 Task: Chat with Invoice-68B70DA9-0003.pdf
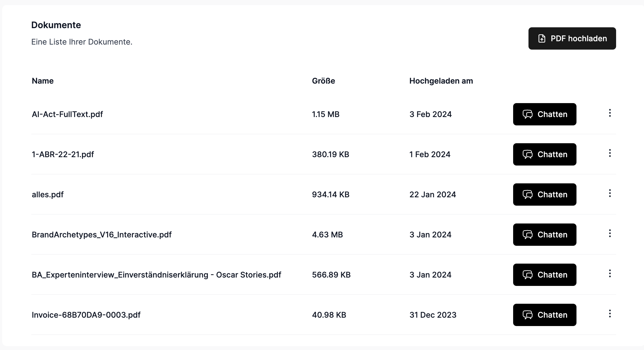pyautogui.click(x=544, y=315)
